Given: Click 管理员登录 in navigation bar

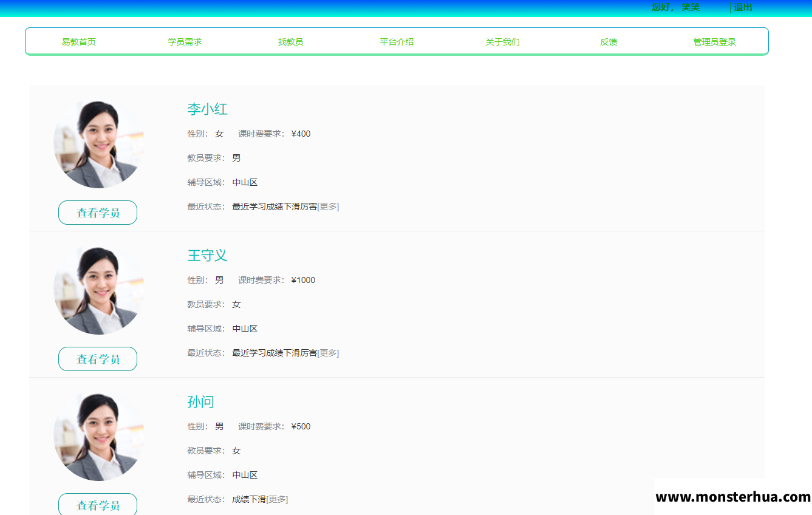Looking at the screenshot, I should tap(715, 42).
